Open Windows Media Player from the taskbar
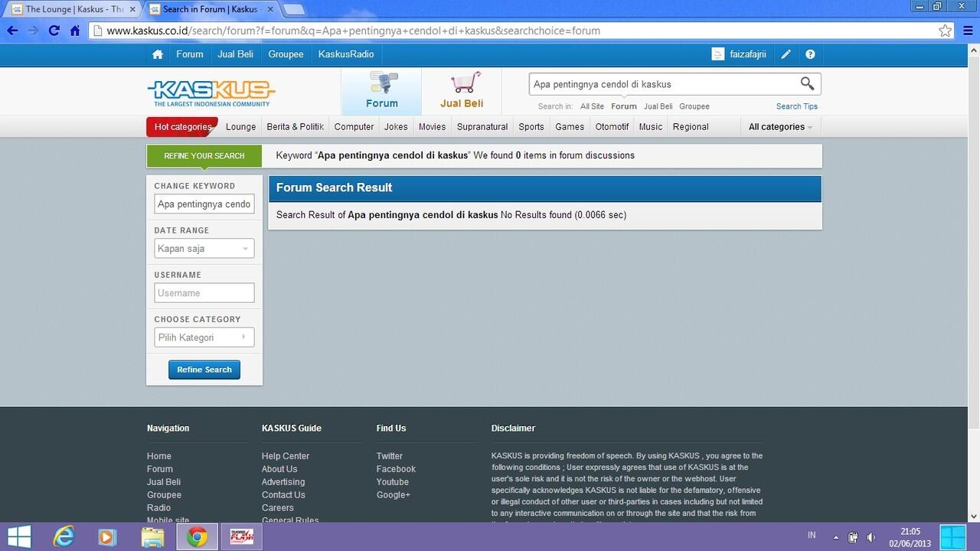The image size is (980, 551). [x=108, y=536]
